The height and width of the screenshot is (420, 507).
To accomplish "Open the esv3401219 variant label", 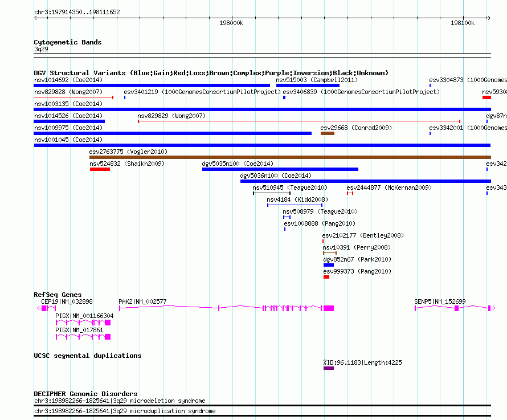I will coord(202,92).
